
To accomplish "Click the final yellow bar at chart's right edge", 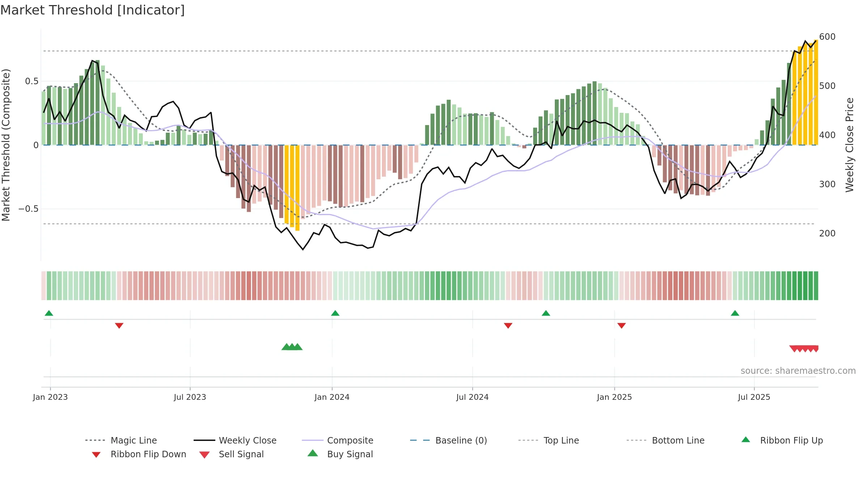I will [x=816, y=92].
